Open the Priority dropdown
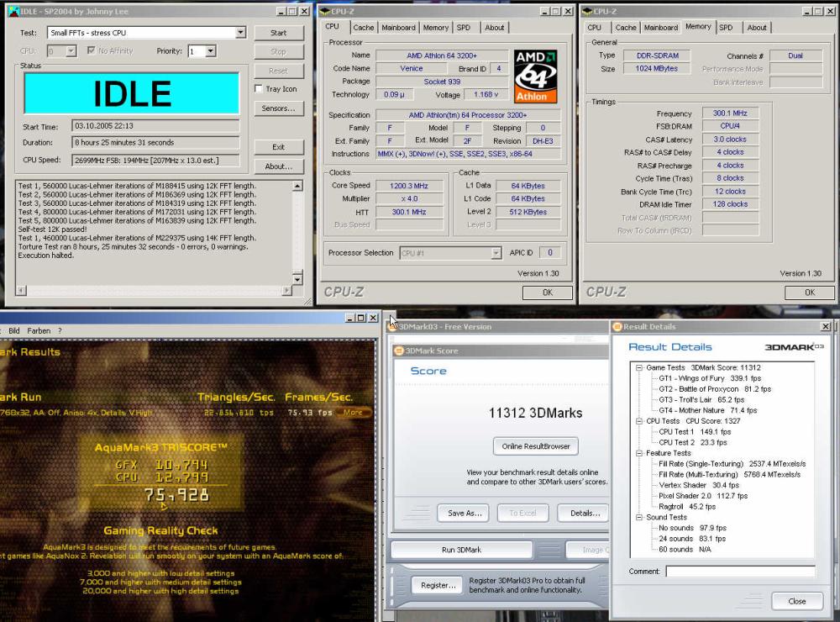The width and height of the screenshot is (840, 622). click(211, 51)
